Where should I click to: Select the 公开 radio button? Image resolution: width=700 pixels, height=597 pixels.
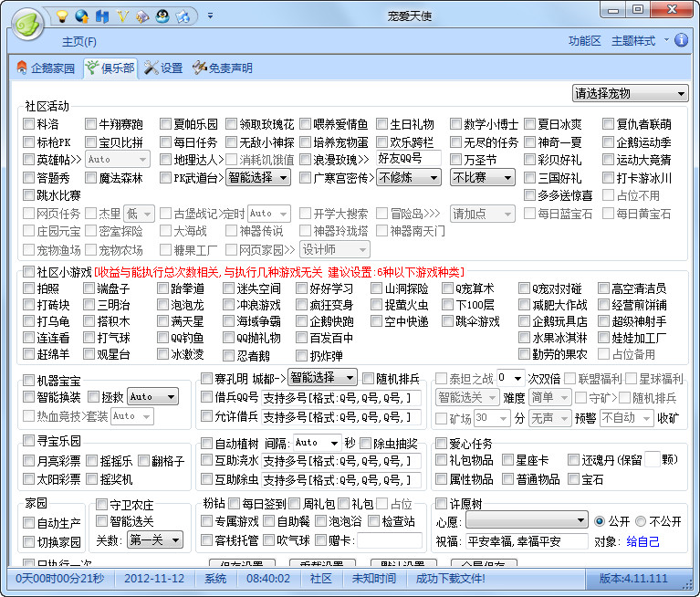(x=600, y=521)
